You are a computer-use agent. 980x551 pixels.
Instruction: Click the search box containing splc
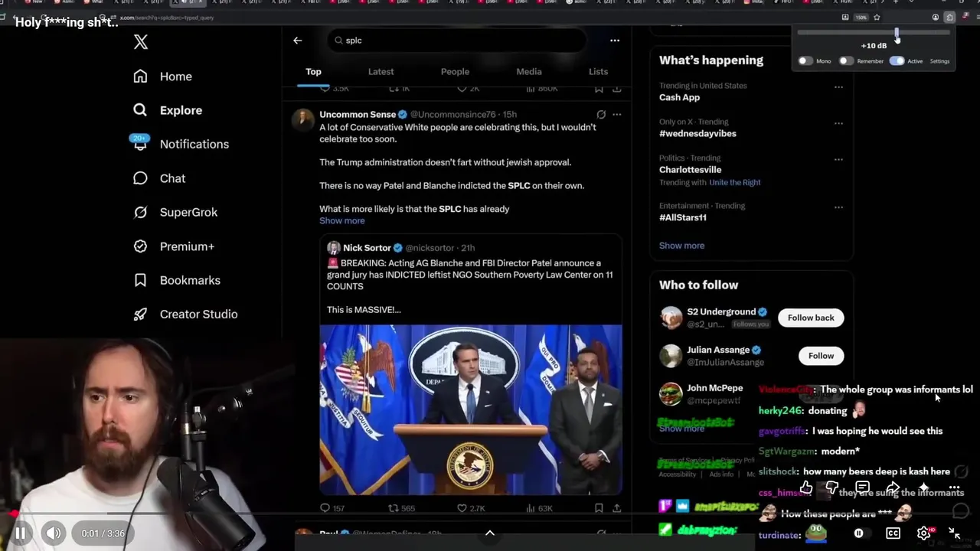pos(457,41)
